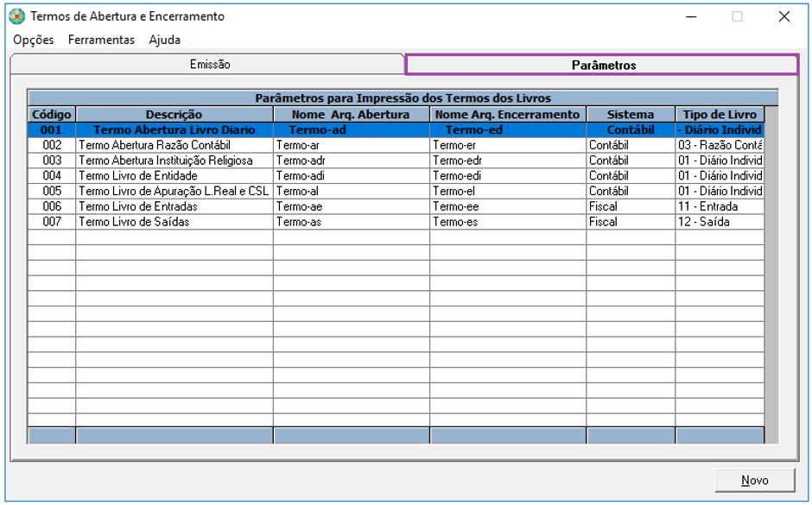Open the Ferramentas menu

[101, 40]
